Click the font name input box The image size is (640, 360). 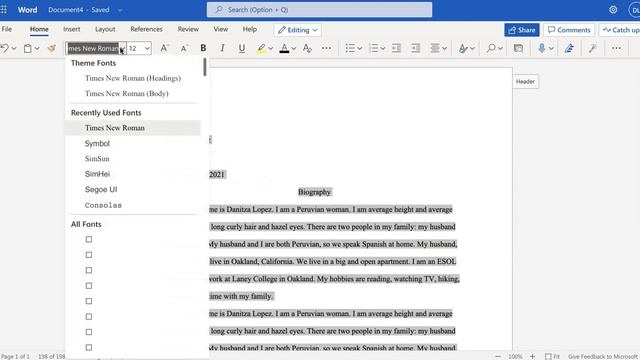[93, 48]
